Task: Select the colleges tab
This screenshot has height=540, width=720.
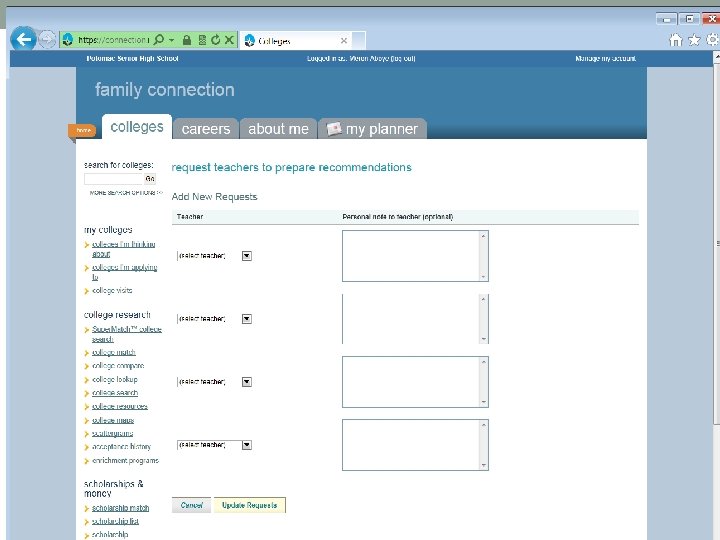Action: 137,127
